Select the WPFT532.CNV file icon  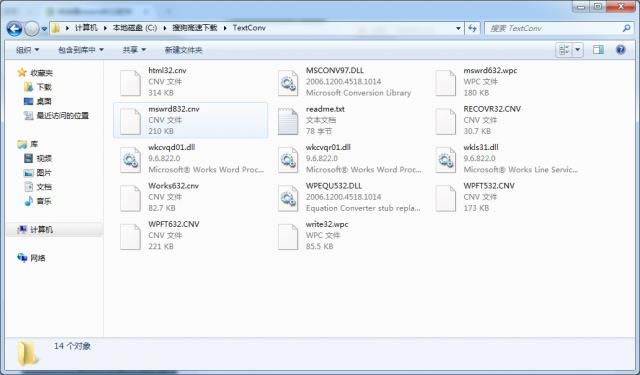coord(446,198)
